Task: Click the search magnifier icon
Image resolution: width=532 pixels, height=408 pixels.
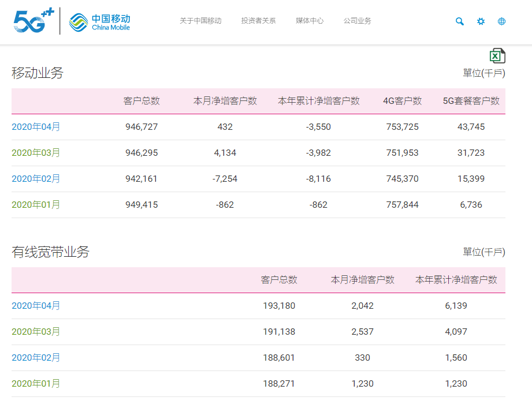Action: pos(460,21)
